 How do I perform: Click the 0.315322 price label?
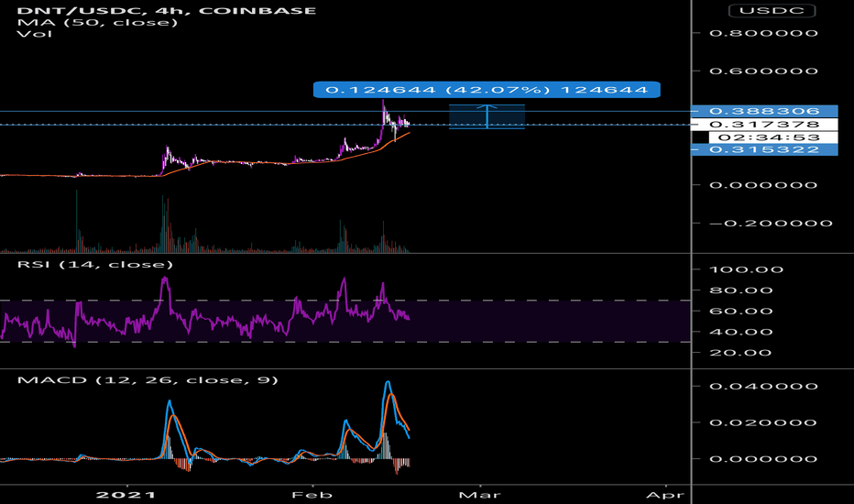pyautogui.click(x=764, y=149)
